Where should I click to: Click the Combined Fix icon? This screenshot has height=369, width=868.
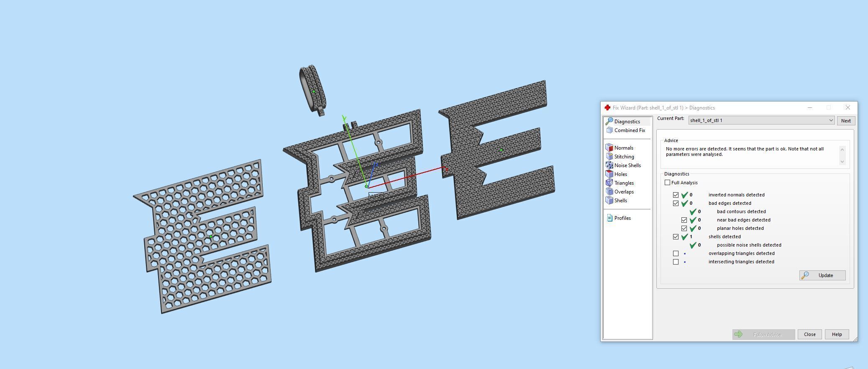(x=609, y=130)
